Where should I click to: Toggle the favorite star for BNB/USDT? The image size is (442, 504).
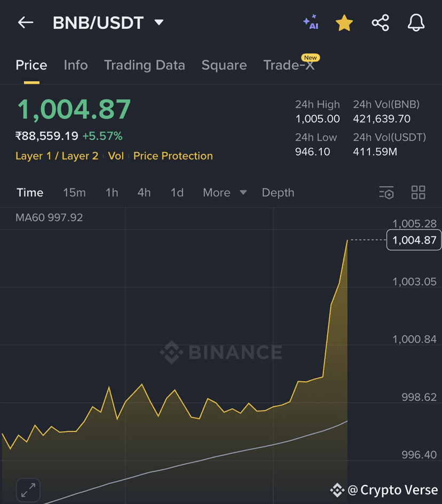pyautogui.click(x=344, y=23)
